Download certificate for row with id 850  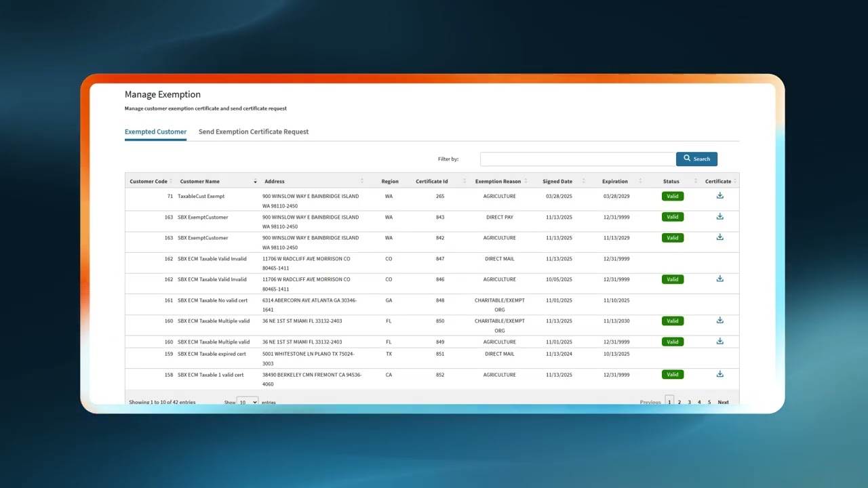click(x=720, y=321)
